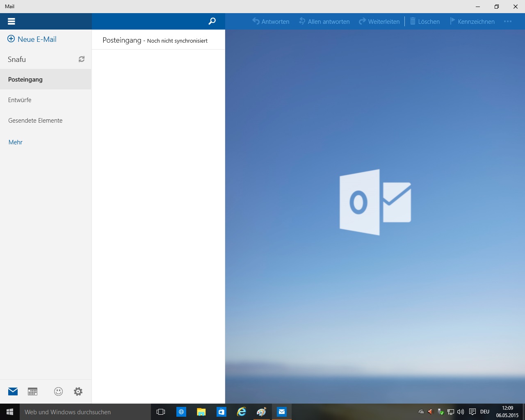
Task: Close the Mail window
Action: click(516, 7)
